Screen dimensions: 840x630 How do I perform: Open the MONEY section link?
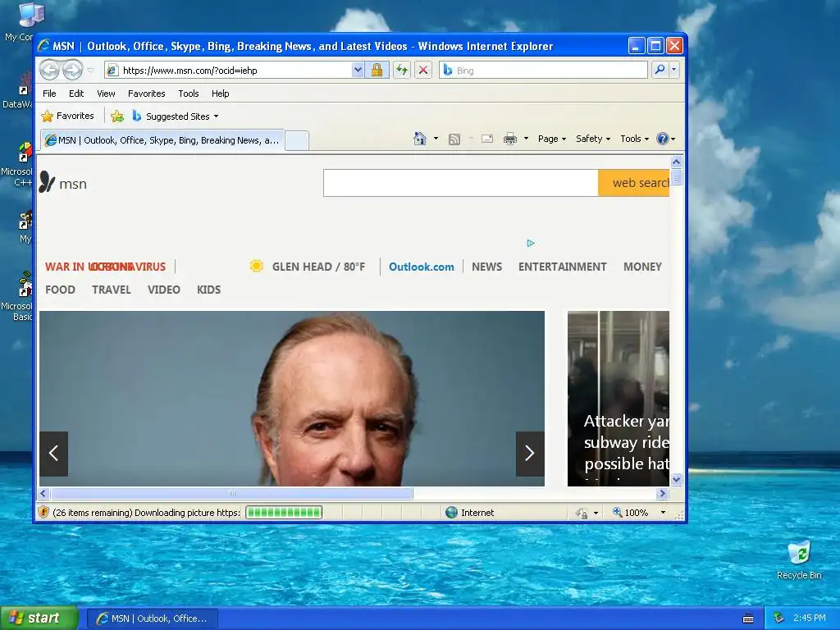click(642, 267)
